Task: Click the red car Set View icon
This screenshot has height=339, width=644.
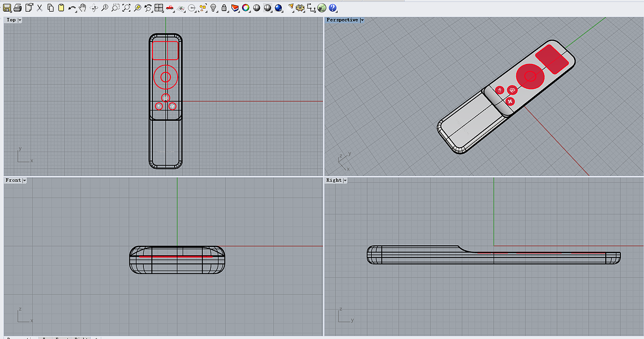Action: 170,8
